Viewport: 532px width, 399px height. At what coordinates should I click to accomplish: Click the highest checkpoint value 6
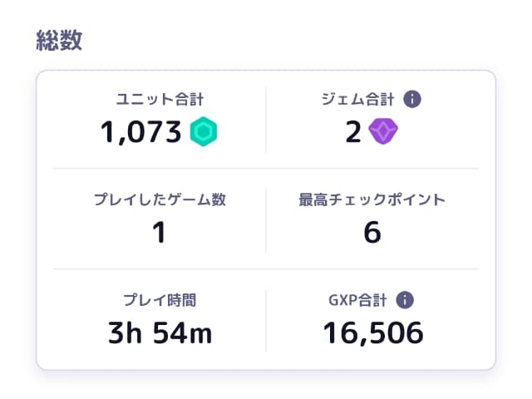click(x=372, y=233)
